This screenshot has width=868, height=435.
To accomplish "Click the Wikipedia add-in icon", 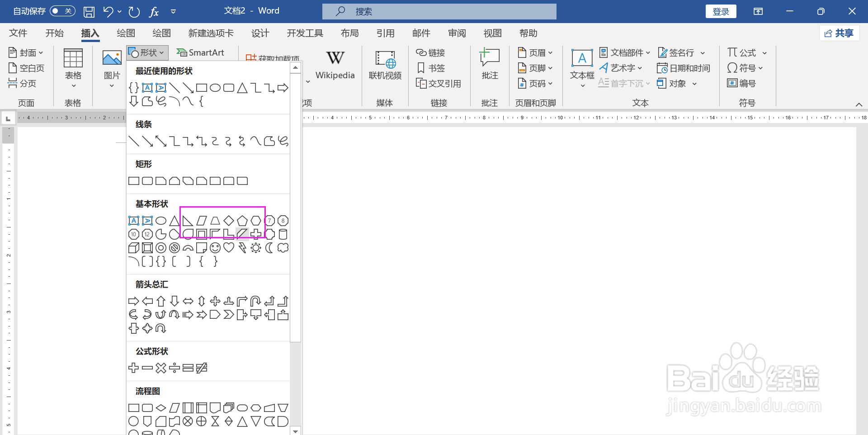I will point(335,58).
